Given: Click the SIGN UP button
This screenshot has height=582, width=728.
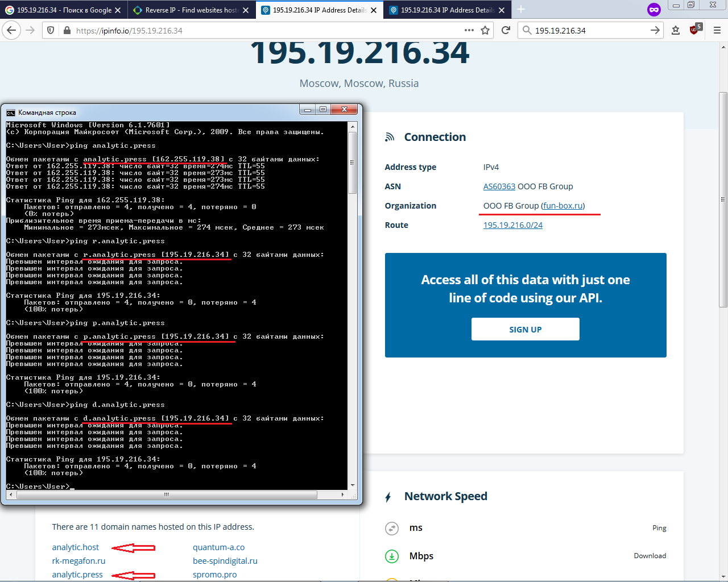Looking at the screenshot, I should tap(526, 329).
